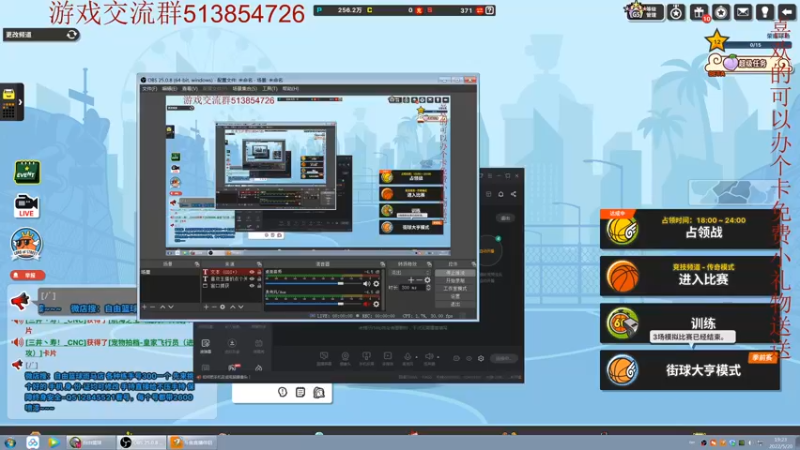Click the 训练 training button
800x450 pixels.
(x=690, y=323)
